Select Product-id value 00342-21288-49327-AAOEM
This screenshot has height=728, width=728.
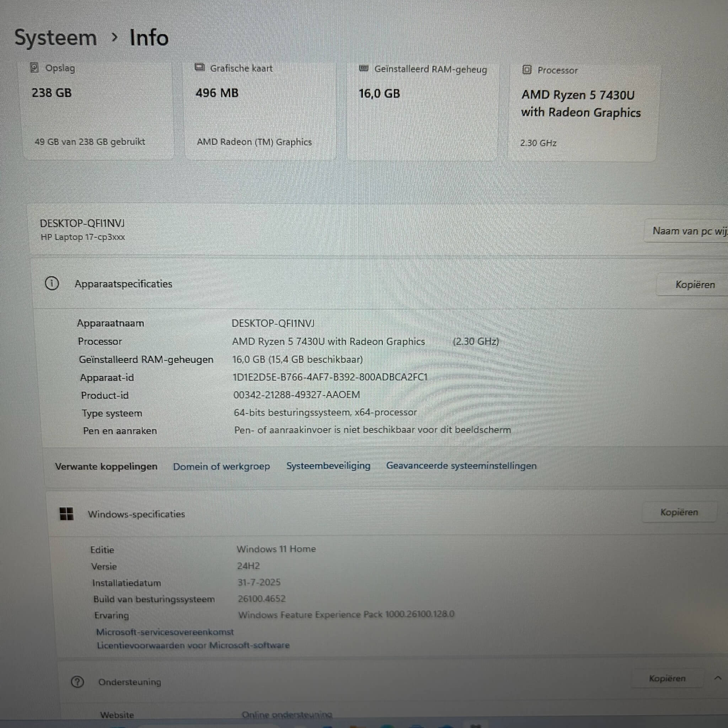pos(296,395)
